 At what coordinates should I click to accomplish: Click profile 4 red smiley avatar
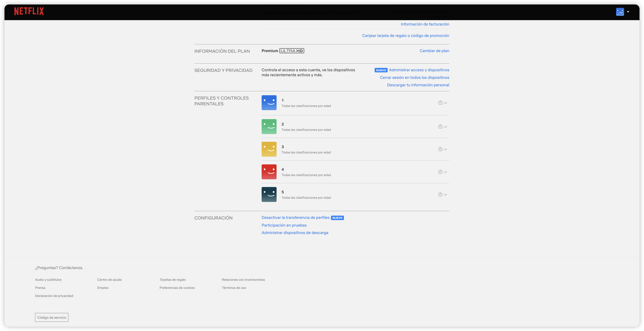coord(269,172)
